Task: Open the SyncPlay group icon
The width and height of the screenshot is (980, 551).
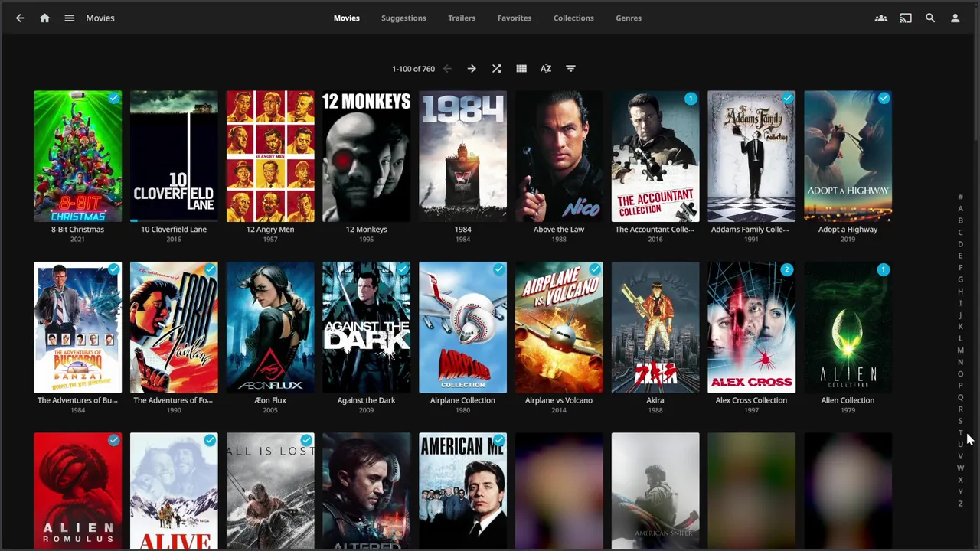Action: [x=881, y=18]
